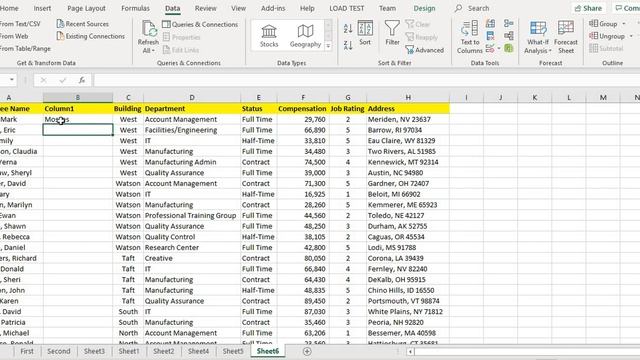Click From Web
Viewport: 640px width, 360px height.
click(14, 36)
